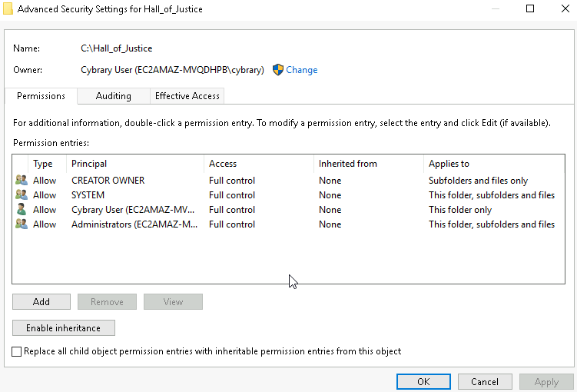Viewport: 577px width, 392px height.
Task: Select the Permissions tab
Action: click(41, 96)
